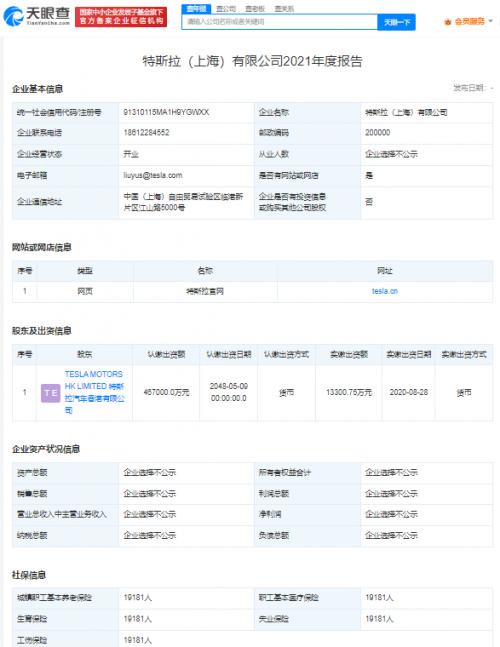Click the 特斯拉官网 website name cell

tap(205, 291)
